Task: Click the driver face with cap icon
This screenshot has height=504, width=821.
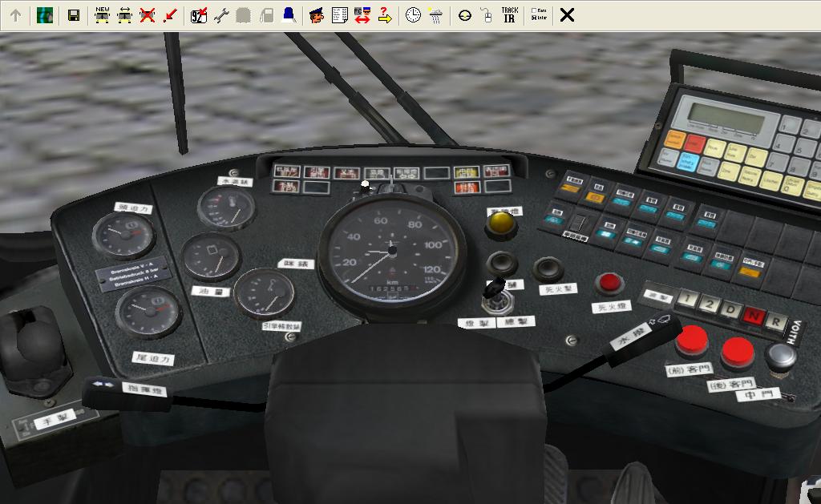Action: point(316,15)
